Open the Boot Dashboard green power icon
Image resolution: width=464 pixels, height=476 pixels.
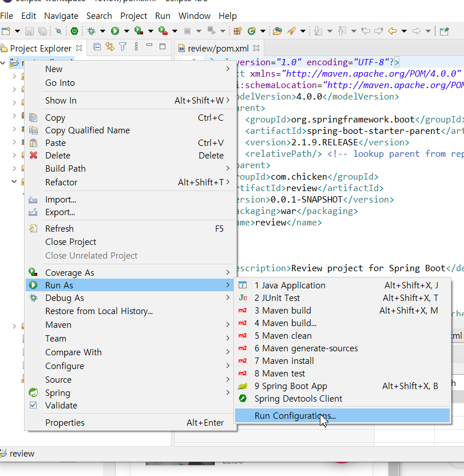(x=74, y=31)
